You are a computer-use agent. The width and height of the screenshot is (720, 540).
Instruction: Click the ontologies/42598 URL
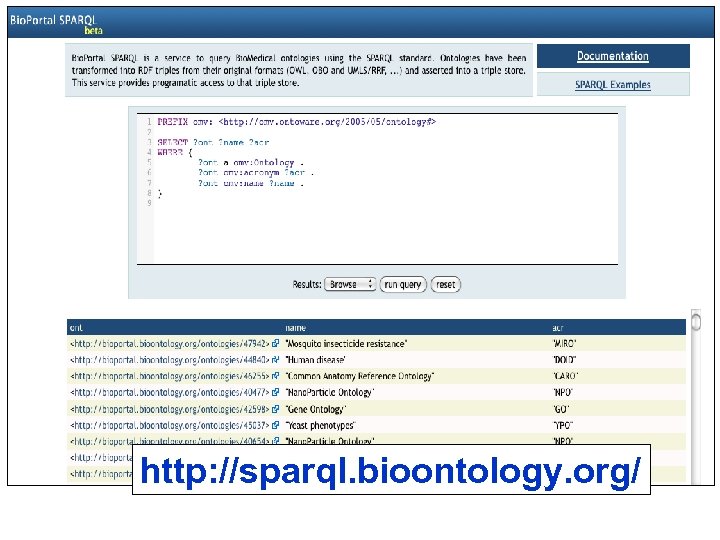pyautogui.click(x=169, y=409)
